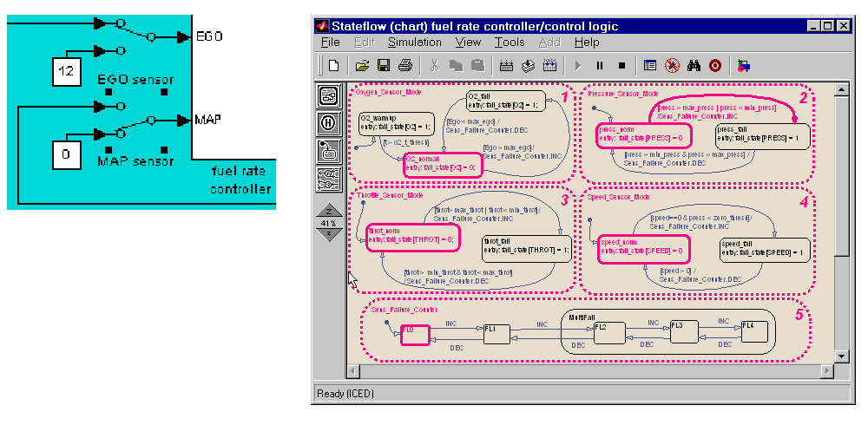868x438 pixels.
Task: Select the State drawing tool
Action: (328, 95)
